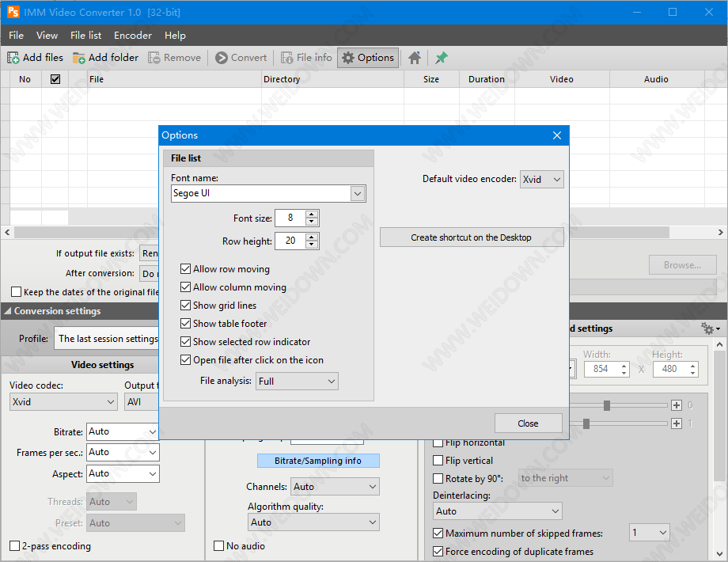
Task: Enable 2-pass encoding checkbox
Action: point(15,545)
